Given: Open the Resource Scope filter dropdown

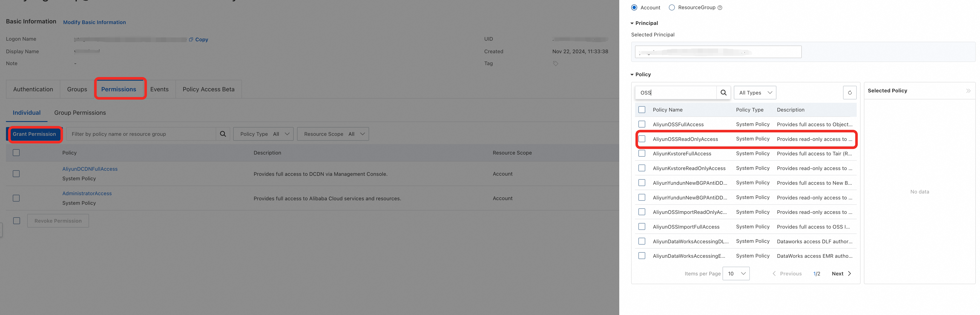Looking at the screenshot, I should (333, 134).
